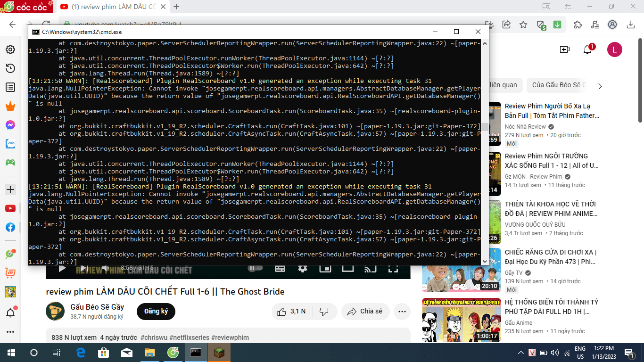Bookmark this page with the star icon
Image resolution: width=644 pixels, height=362 pixels.
523,25
